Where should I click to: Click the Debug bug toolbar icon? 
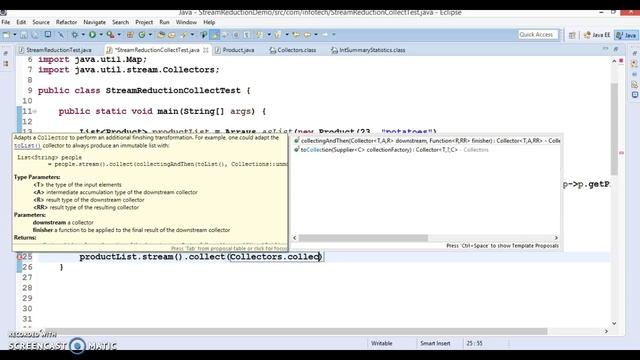click(75, 35)
